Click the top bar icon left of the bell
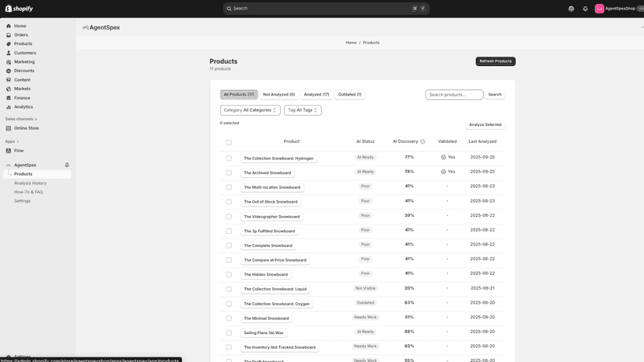 (572, 9)
